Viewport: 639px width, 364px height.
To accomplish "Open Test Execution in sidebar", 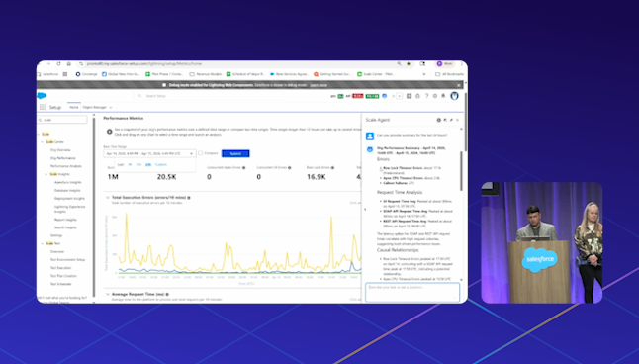I will pos(60,268).
